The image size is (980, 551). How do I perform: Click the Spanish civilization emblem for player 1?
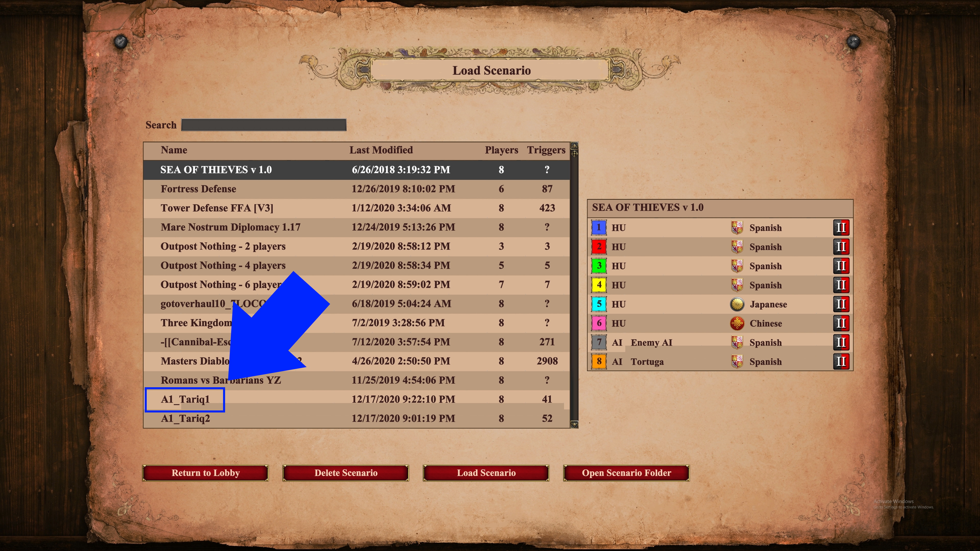[737, 228]
